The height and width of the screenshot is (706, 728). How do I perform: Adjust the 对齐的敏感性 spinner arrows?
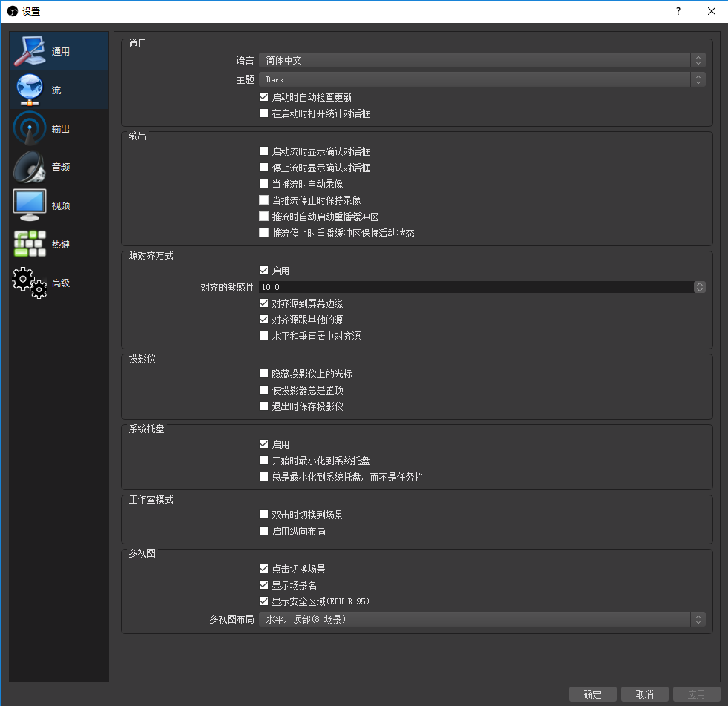699,287
